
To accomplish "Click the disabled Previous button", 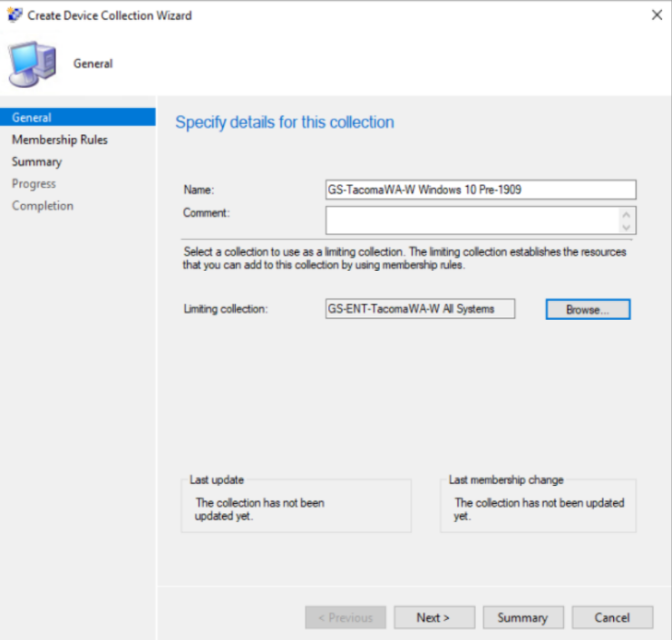I will pos(346,617).
